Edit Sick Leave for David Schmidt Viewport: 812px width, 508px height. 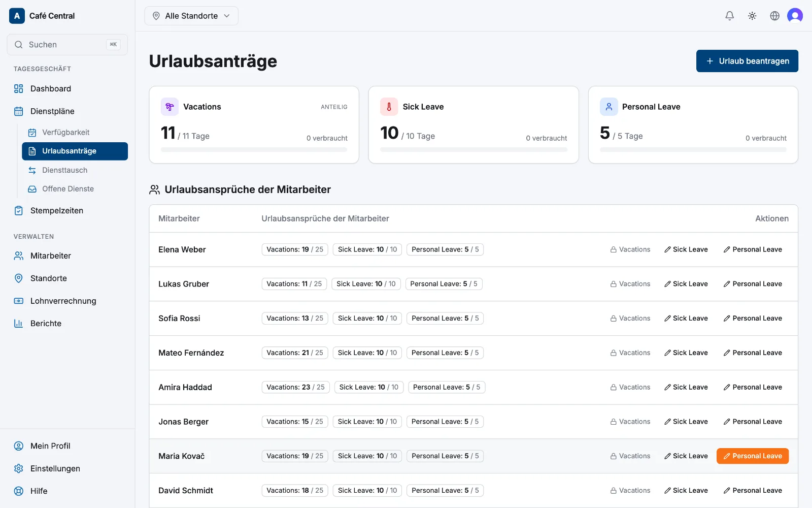pos(686,490)
